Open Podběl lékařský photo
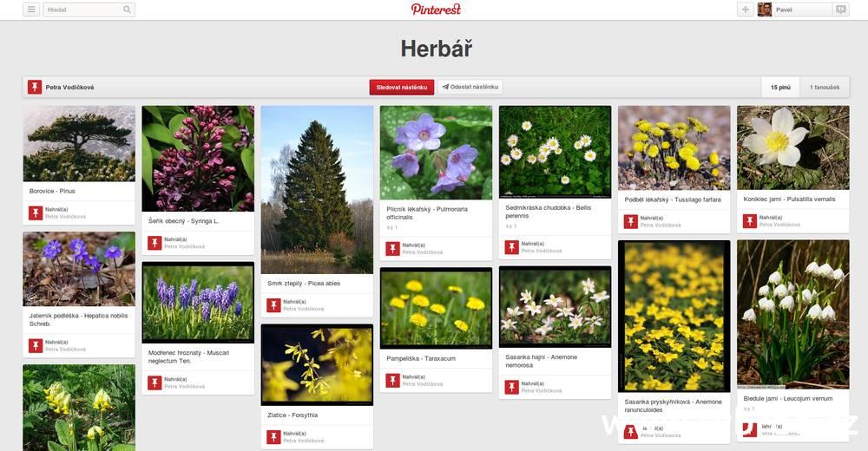Viewport: 868px width, 451px height. coord(674,148)
